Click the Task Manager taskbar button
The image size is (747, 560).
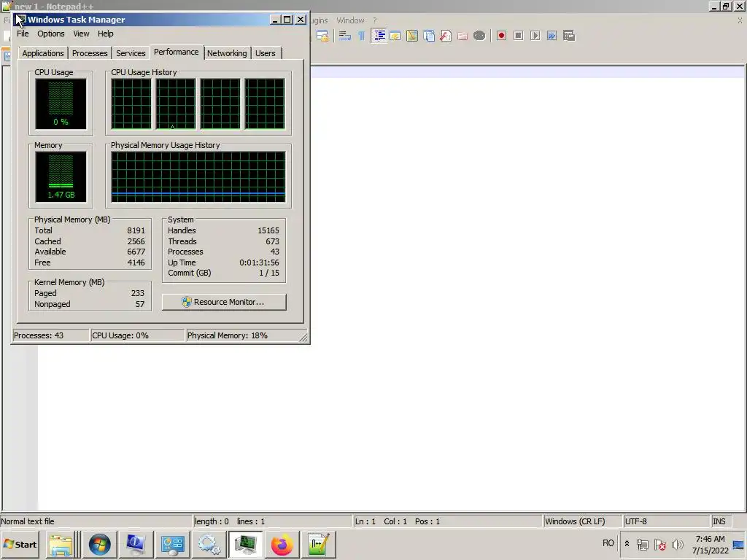click(x=245, y=545)
